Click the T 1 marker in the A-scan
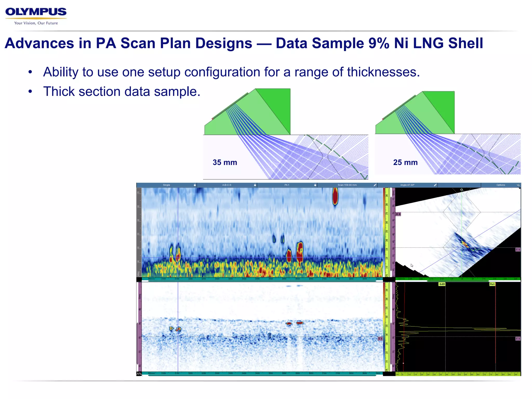 tap(518, 339)
